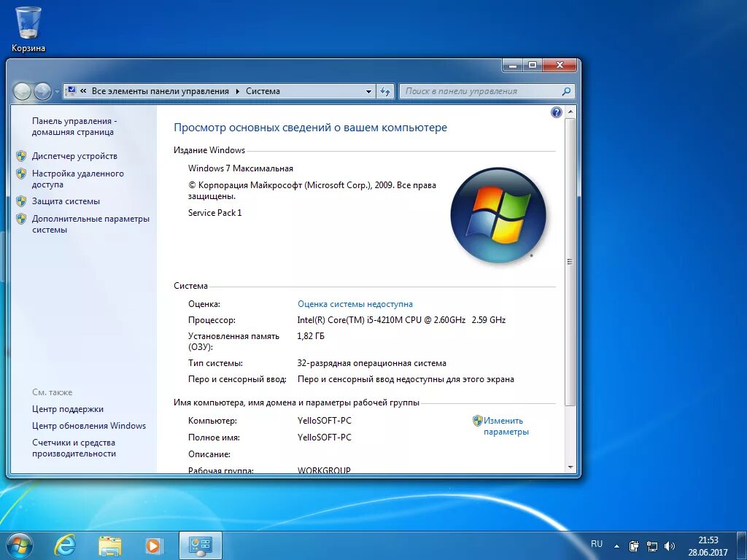Viewport: 747px width, 560px height.
Task: Click the blue Help question mark icon
Action: click(556, 112)
